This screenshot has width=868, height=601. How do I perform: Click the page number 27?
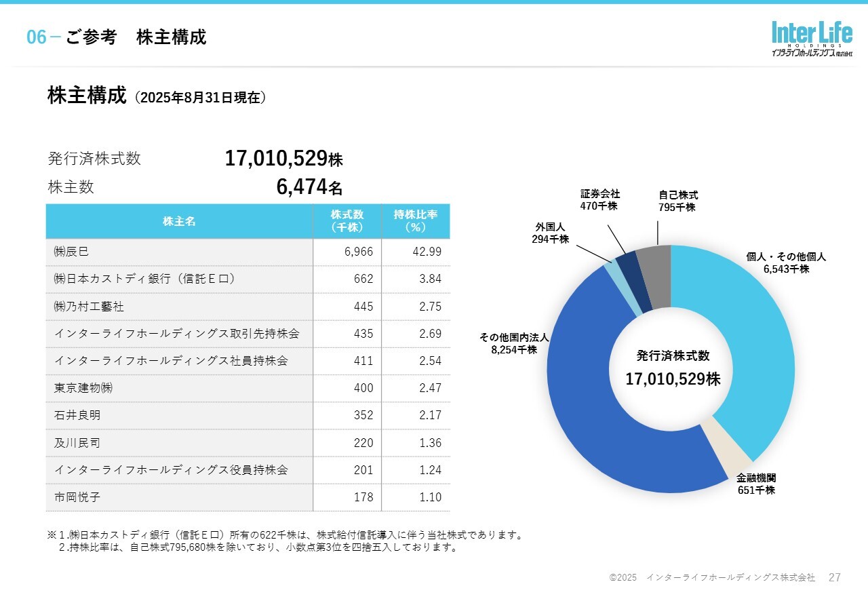click(835, 577)
